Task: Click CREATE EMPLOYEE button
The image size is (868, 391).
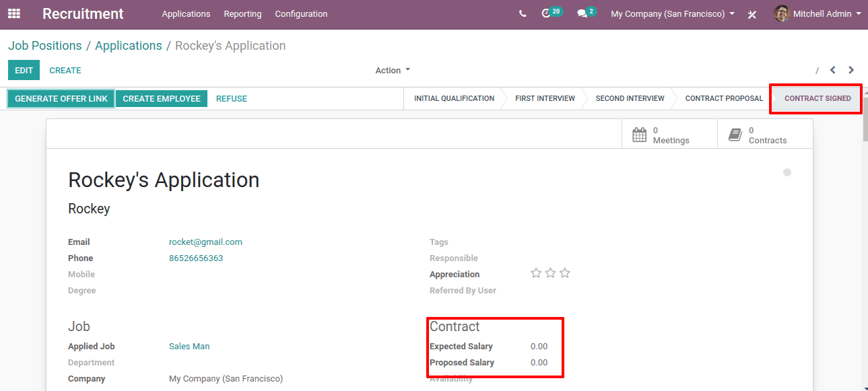Action: click(x=162, y=98)
